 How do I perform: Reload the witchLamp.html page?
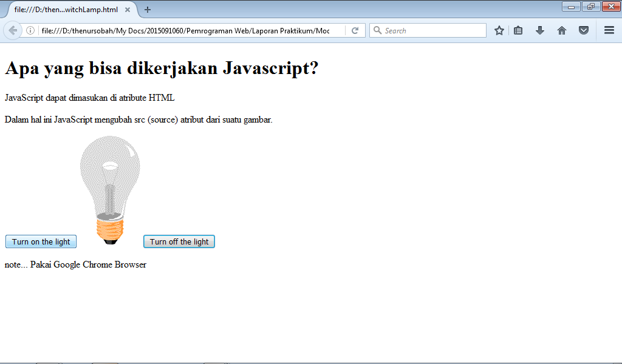[x=355, y=30]
